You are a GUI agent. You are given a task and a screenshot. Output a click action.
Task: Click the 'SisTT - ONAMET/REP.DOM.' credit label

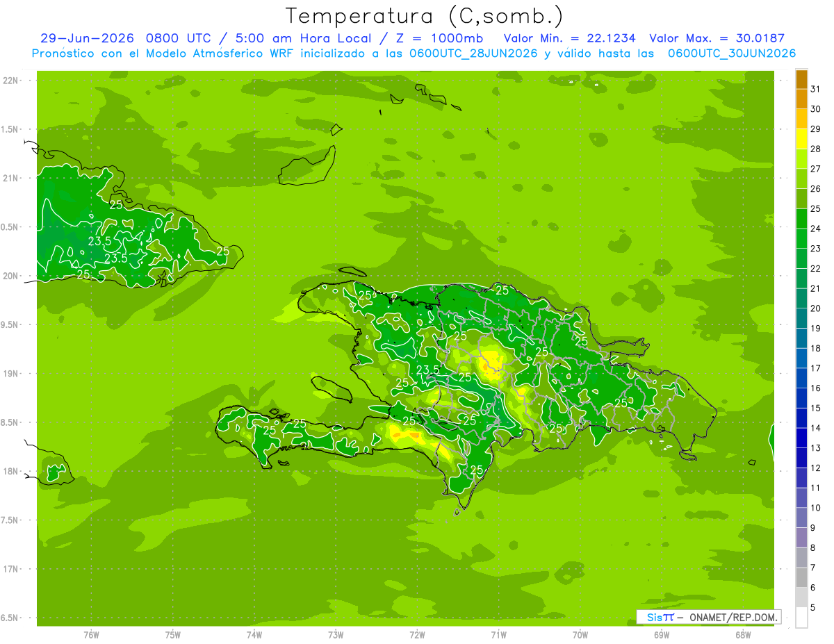point(709,617)
